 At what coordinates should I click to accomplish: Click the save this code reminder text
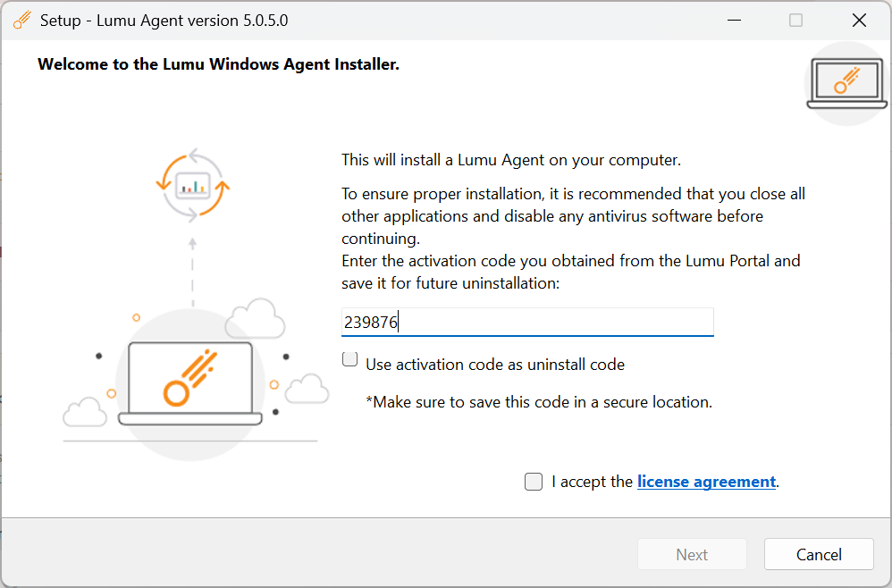[x=539, y=402]
